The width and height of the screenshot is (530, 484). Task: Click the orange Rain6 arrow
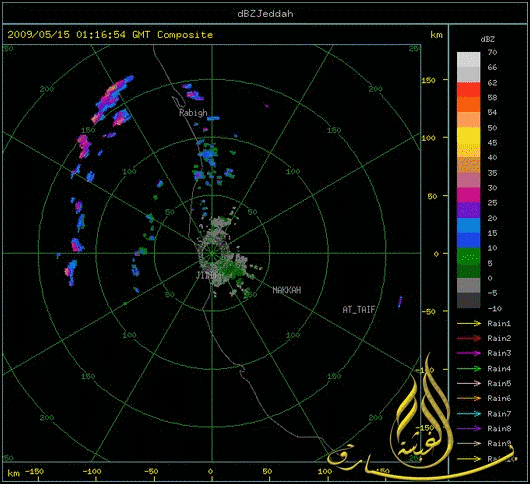(469, 398)
